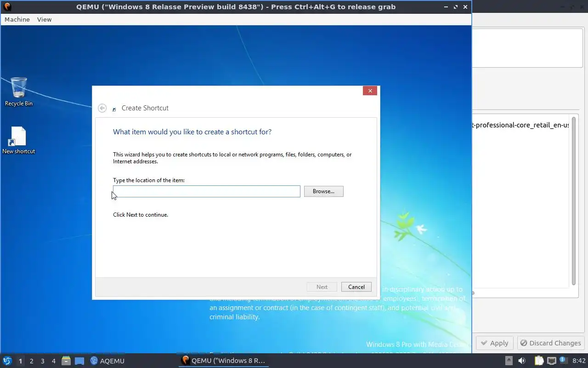This screenshot has width=588, height=368.
Task: Open the file manager icon in the panel
Action: click(x=66, y=361)
